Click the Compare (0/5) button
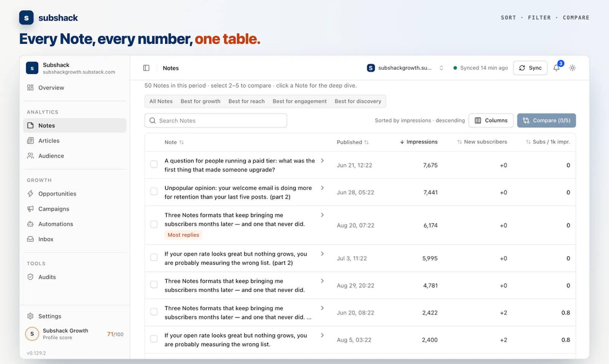The image size is (609, 364). [x=547, y=121]
